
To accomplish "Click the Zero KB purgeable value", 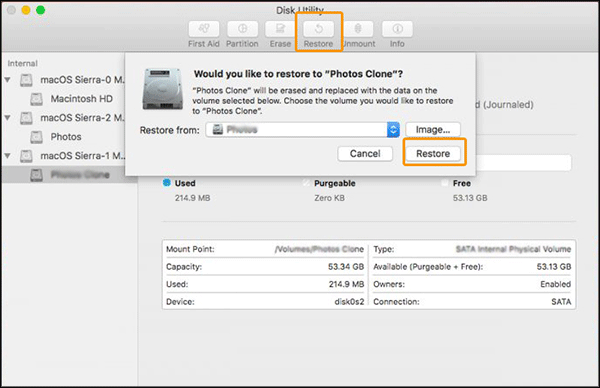I will pos(329,198).
